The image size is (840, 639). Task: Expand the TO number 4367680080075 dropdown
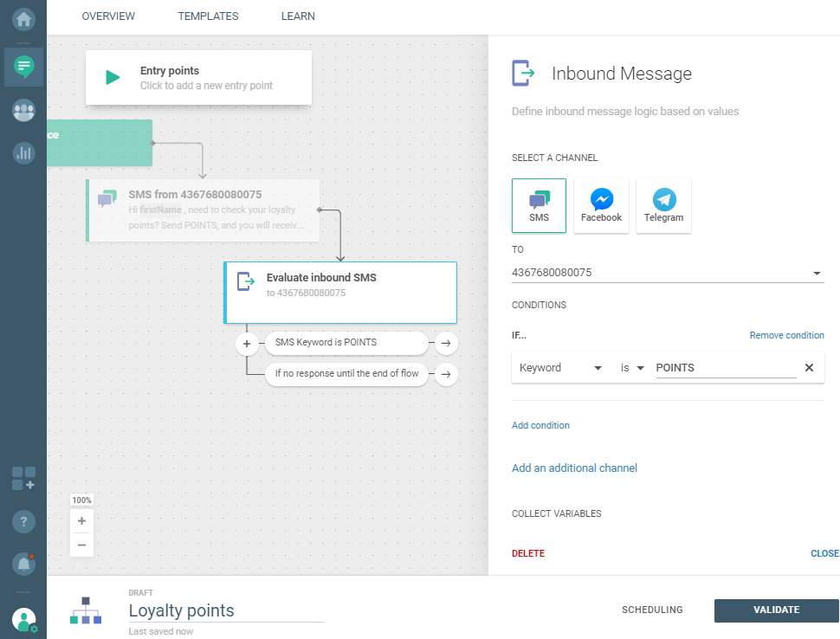816,274
